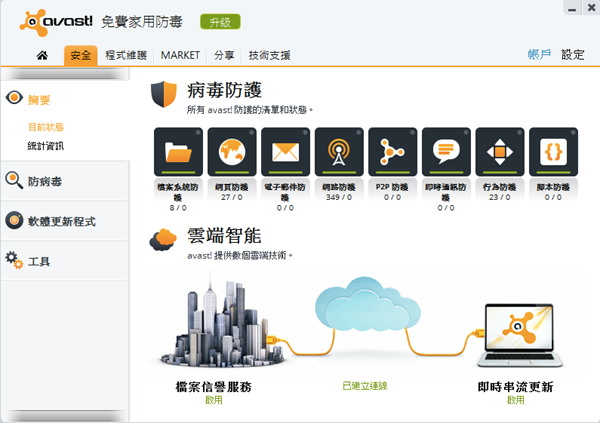The width and height of the screenshot is (600, 423).
Task: Click the 即時串流更新 label
Action: (x=515, y=387)
